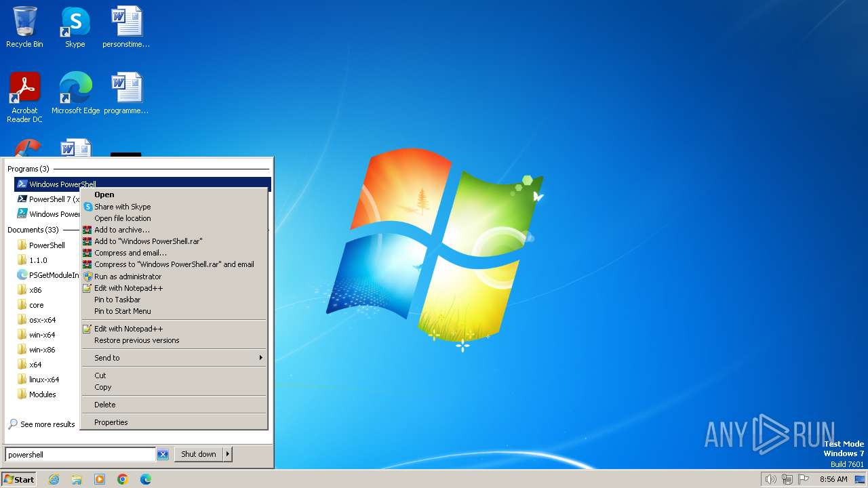Click the Programs (3) group header

coord(28,169)
